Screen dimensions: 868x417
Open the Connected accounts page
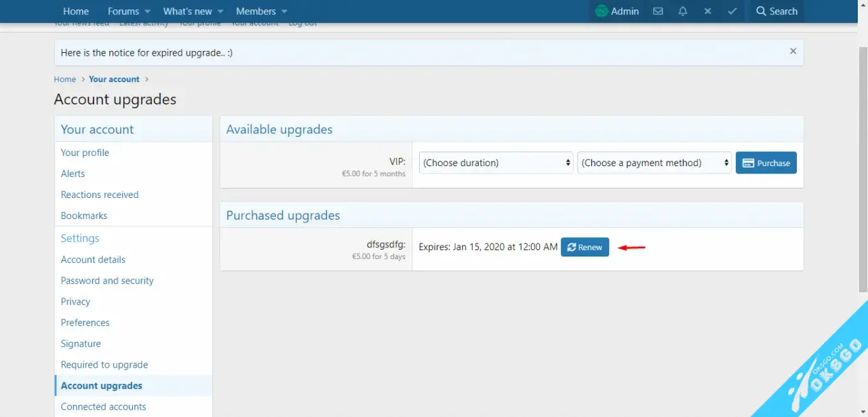click(103, 407)
